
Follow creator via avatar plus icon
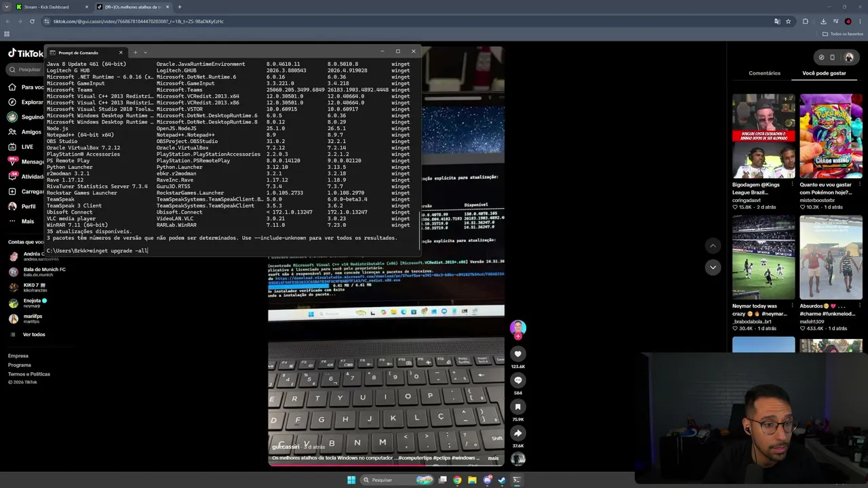517,336
